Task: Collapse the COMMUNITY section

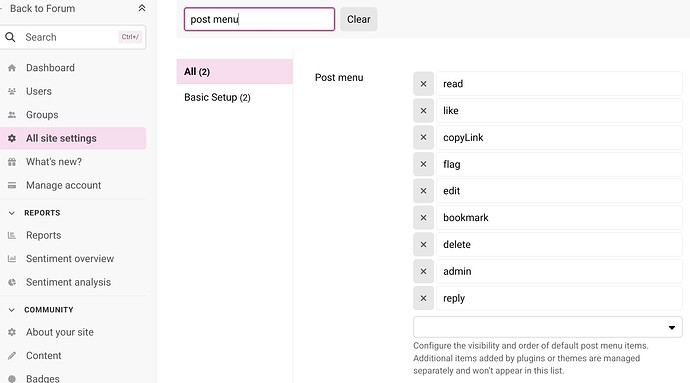Action: click(x=12, y=310)
